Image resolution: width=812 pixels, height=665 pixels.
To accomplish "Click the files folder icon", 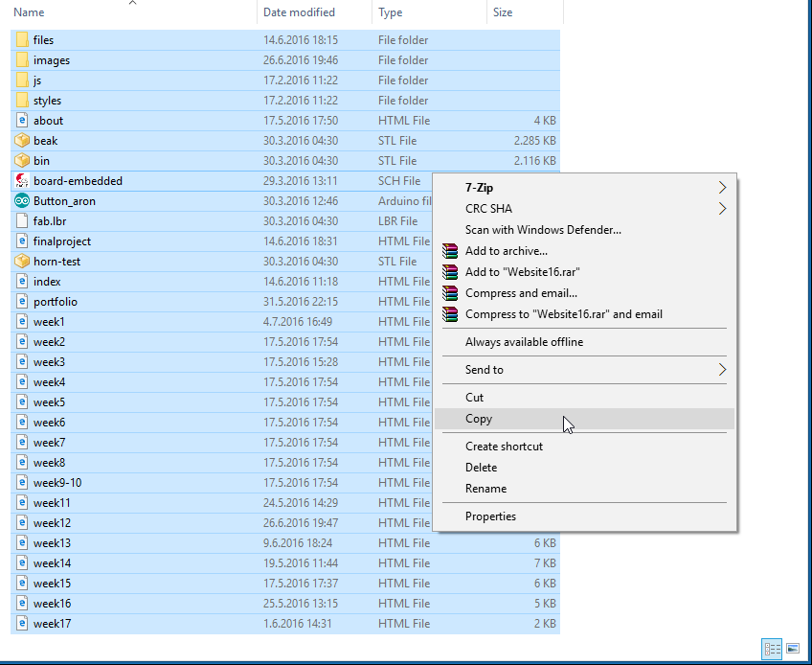I will [x=22, y=40].
